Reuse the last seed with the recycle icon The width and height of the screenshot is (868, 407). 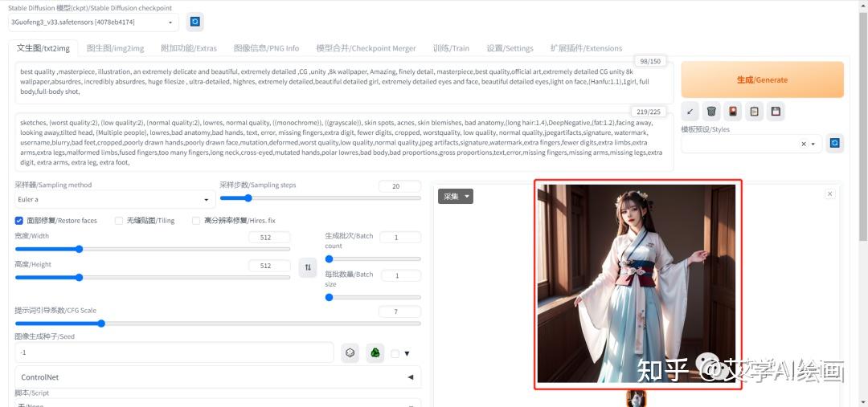(x=375, y=352)
